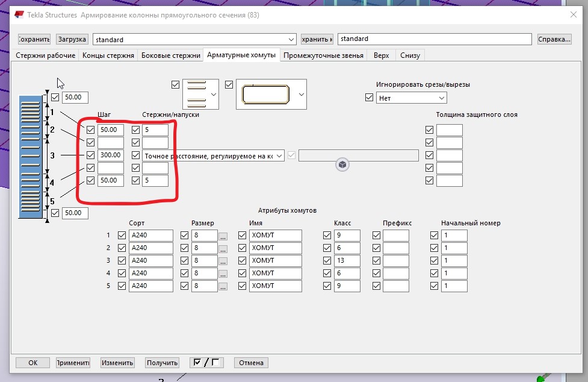Switch to the Боковые стержни tab

click(x=170, y=55)
